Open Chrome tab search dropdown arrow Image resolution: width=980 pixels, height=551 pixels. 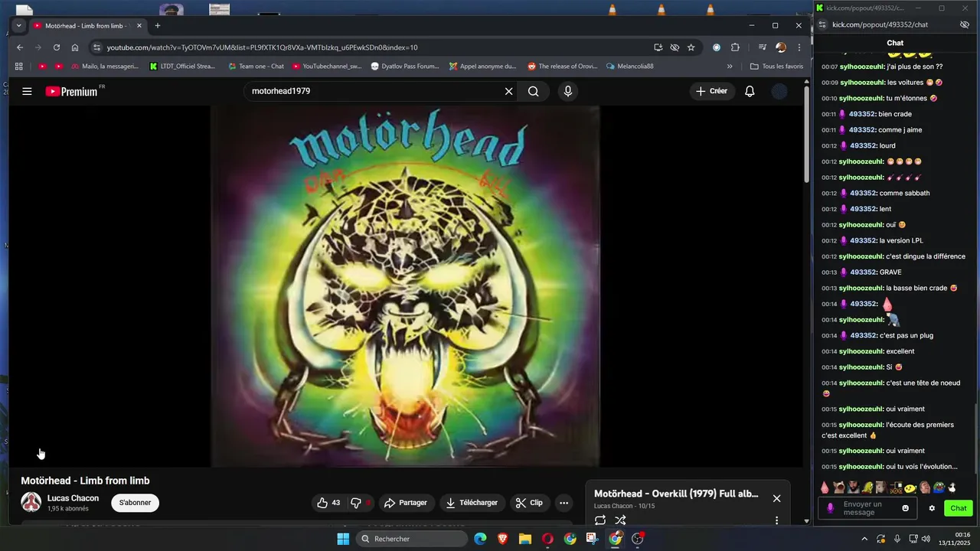[x=18, y=25]
